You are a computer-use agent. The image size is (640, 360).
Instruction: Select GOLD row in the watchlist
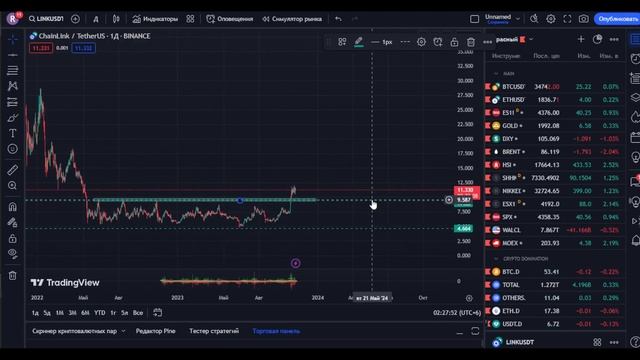pyautogui.click(x=554, y=126)
